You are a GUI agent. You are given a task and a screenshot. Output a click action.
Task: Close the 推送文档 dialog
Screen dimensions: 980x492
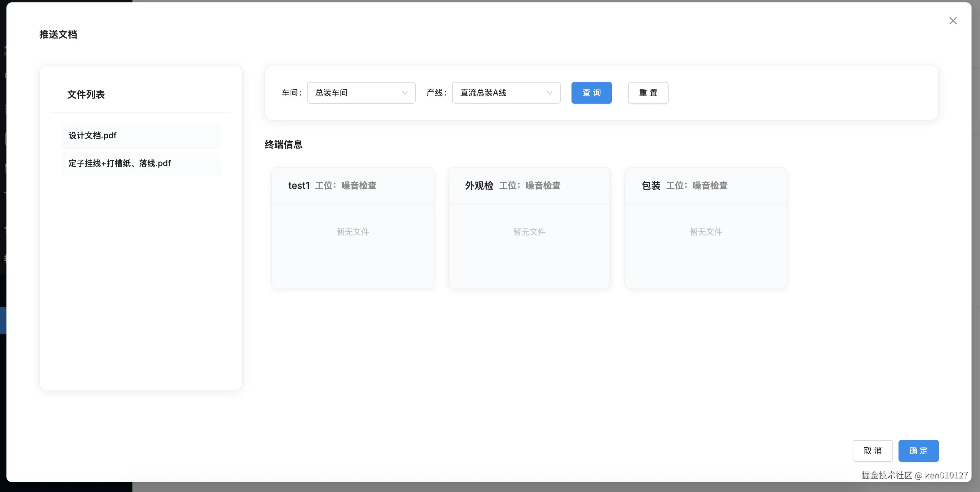[952, 21]
